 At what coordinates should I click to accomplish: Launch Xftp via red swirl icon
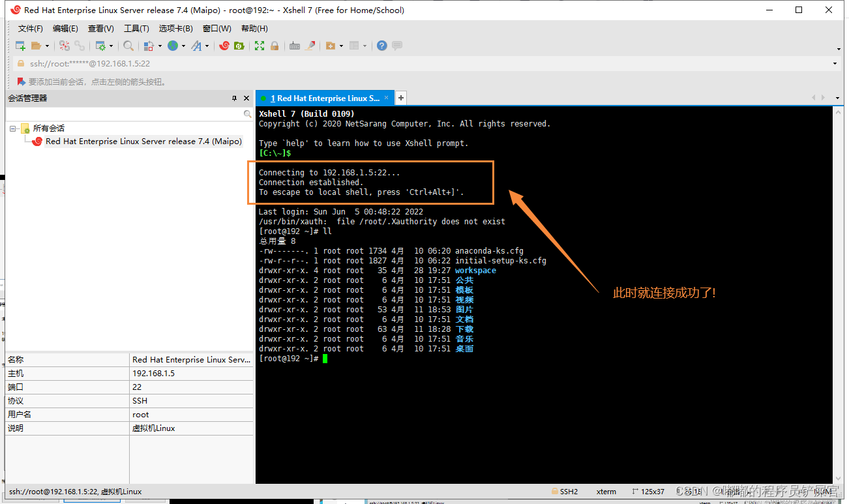224,46
